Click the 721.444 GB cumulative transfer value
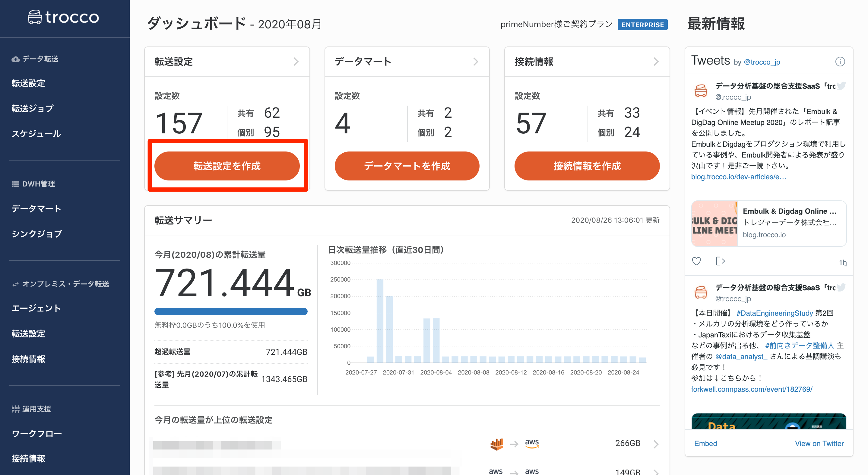868x475 pixels. [x=233, y=282]
